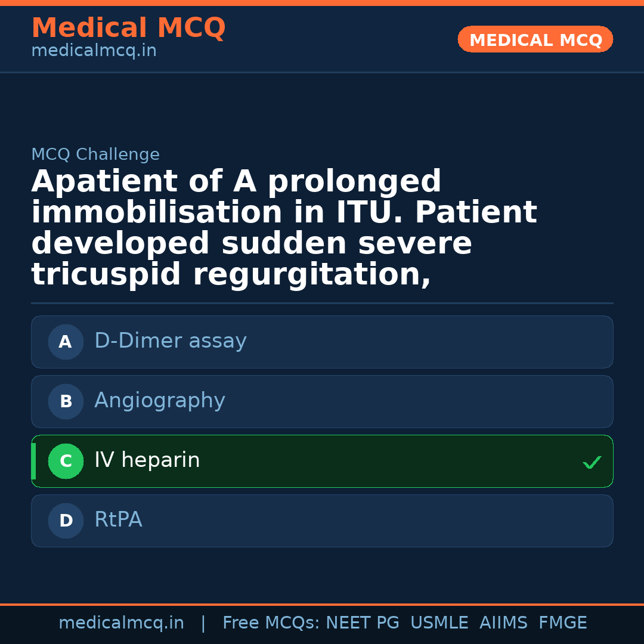Viewport: 644px width, 644px height.
Task: Click the circular A letter icon
Action: (66, 342)
